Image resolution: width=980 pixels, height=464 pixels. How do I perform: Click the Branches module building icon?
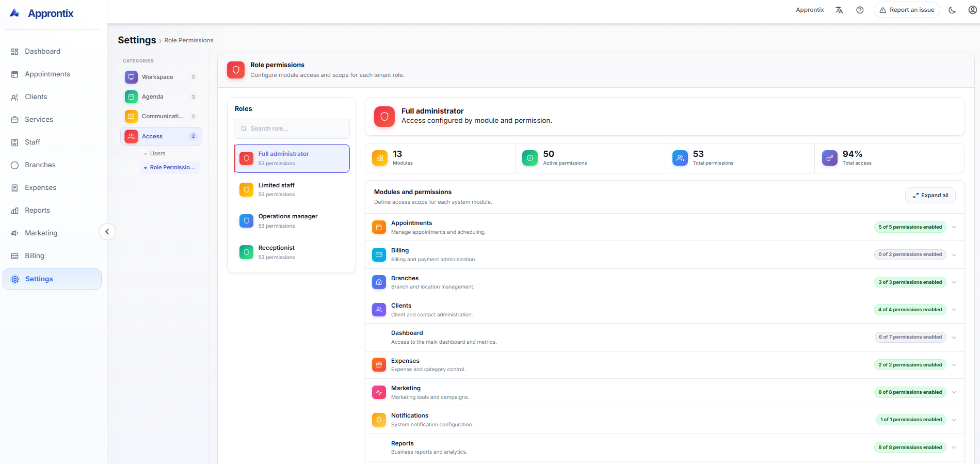[379, 282]
